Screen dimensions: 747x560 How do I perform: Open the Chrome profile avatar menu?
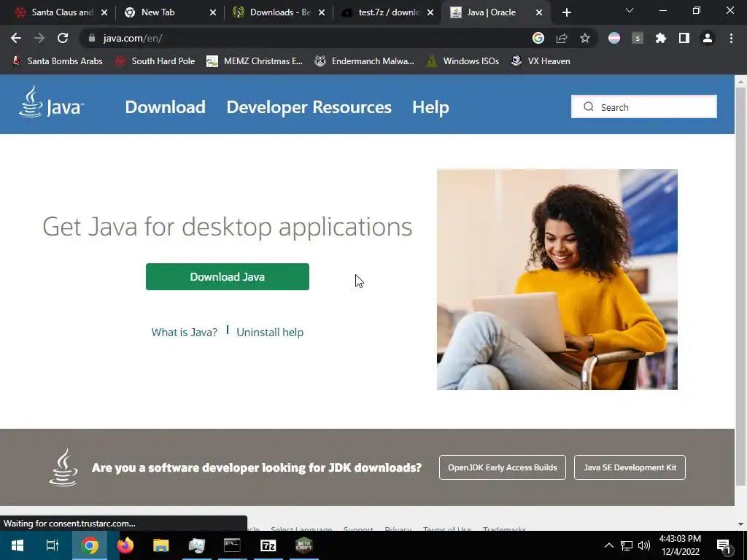click(x=708, y=38)
